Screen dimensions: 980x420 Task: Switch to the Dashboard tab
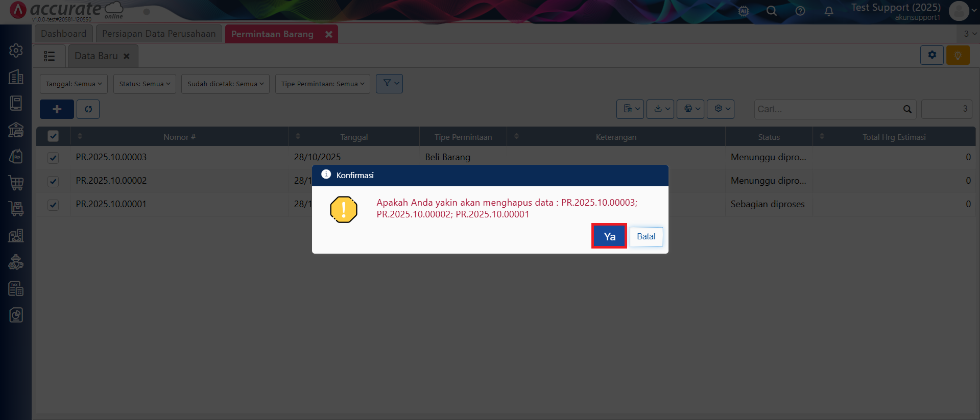(64, 34)
